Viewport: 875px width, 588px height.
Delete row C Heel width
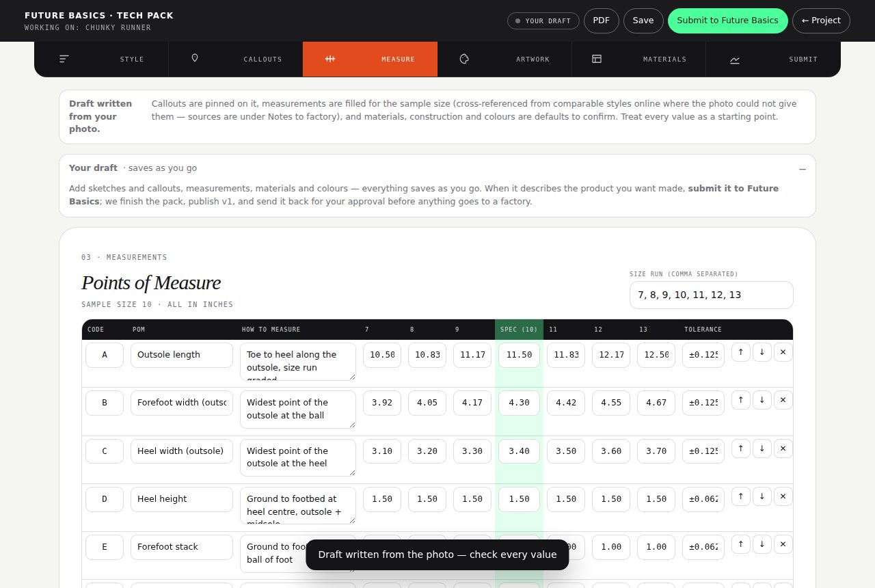pos(783,449)
